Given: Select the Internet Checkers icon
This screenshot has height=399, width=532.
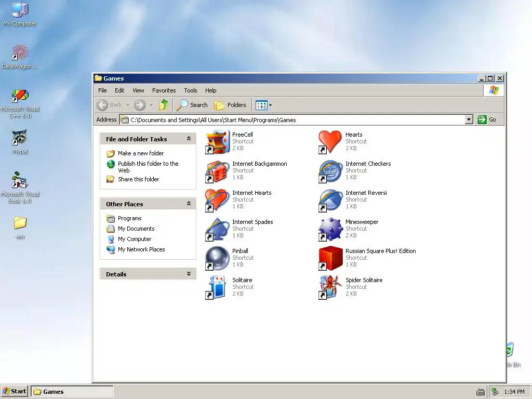Looking at the screenshot, I should click(x=330, y=171).
